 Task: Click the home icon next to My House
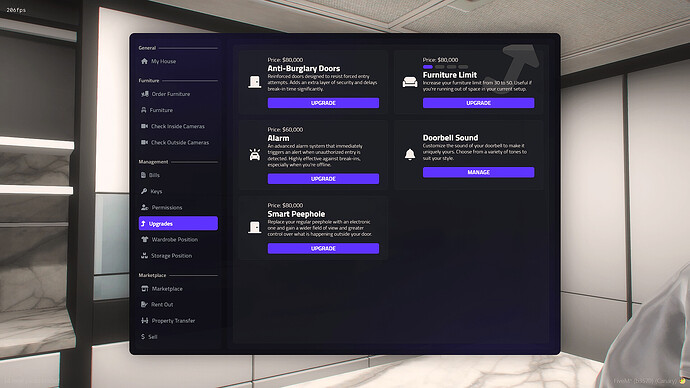coord(144,61)
